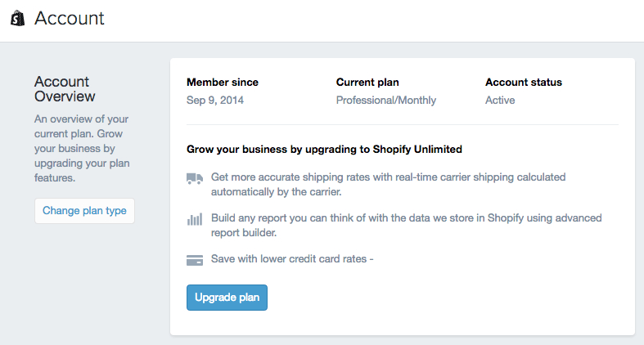Viewport: 644px width, 345px height.
Task: Select the Member since label
Action: tap(223, 83)
